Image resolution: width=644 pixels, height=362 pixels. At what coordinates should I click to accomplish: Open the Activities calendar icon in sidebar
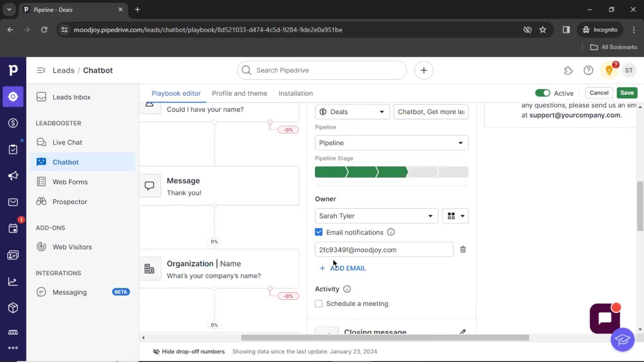(13, 229)
